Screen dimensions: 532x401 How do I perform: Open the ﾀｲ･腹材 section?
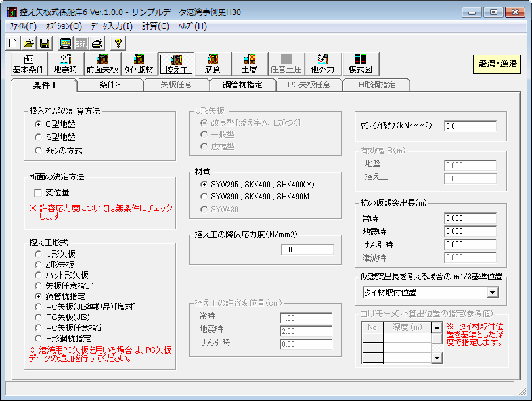[x=139, y=64]
